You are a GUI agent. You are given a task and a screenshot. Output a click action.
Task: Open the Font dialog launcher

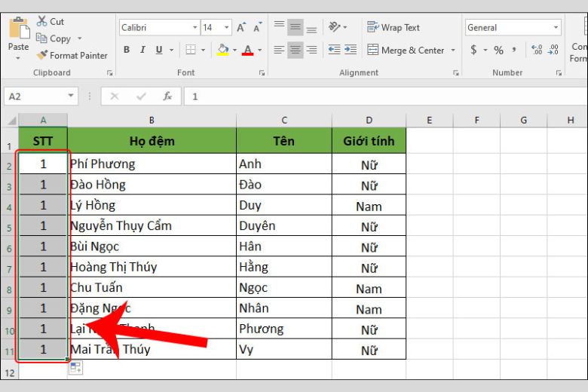(x=262, y=73)
